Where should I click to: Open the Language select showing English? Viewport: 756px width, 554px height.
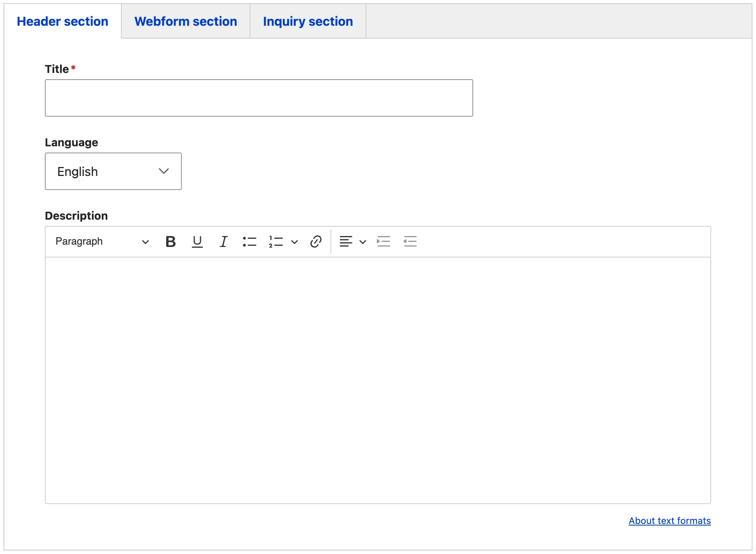tap(113, 171)
